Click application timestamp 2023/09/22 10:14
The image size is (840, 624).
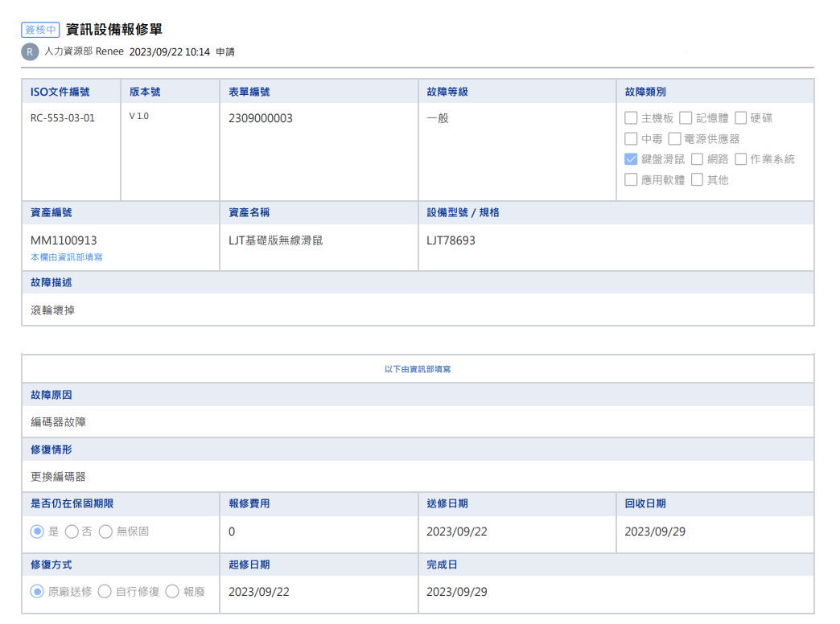169,52
